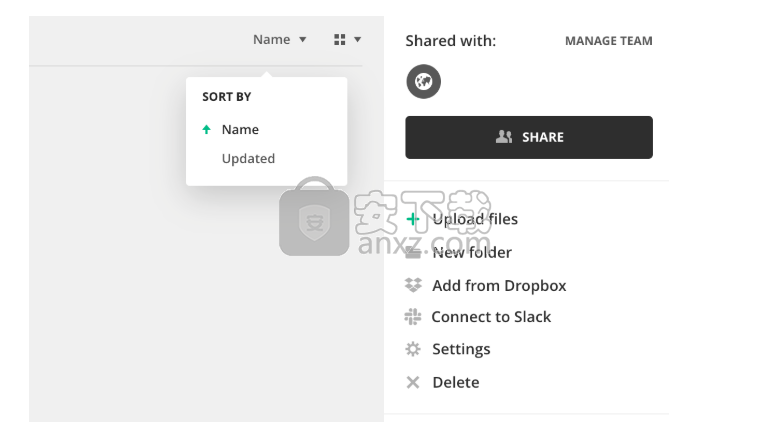Click the settings gear icon
The height and width of the screenshot is (435, 774).
pyautogui.click(x=413, y=349)
